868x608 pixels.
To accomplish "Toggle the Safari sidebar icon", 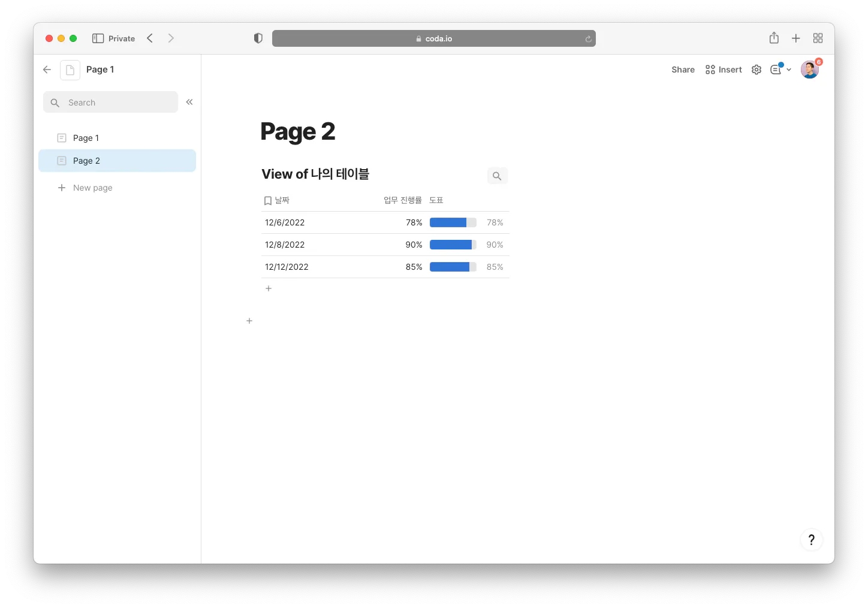I will coord(98,38).
